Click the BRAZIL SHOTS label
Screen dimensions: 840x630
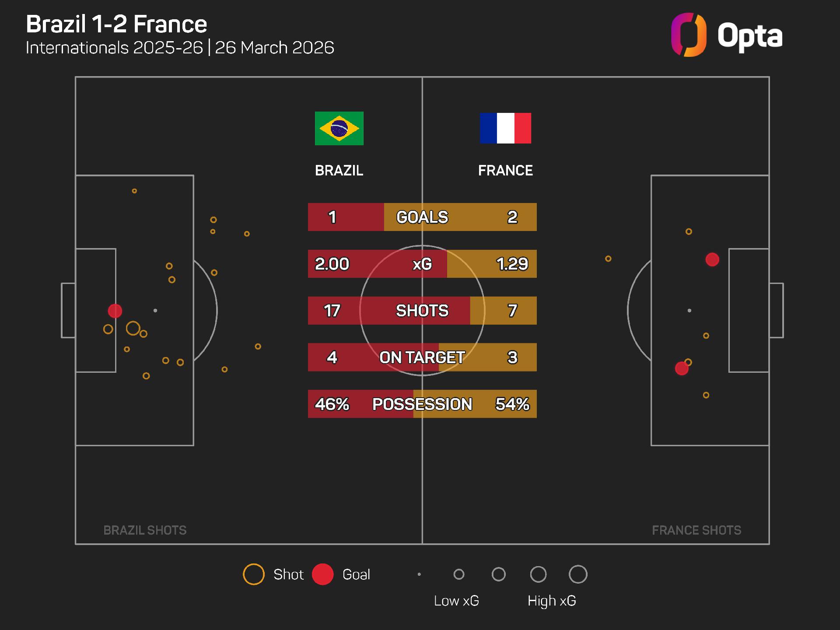[x=145, y=530]
